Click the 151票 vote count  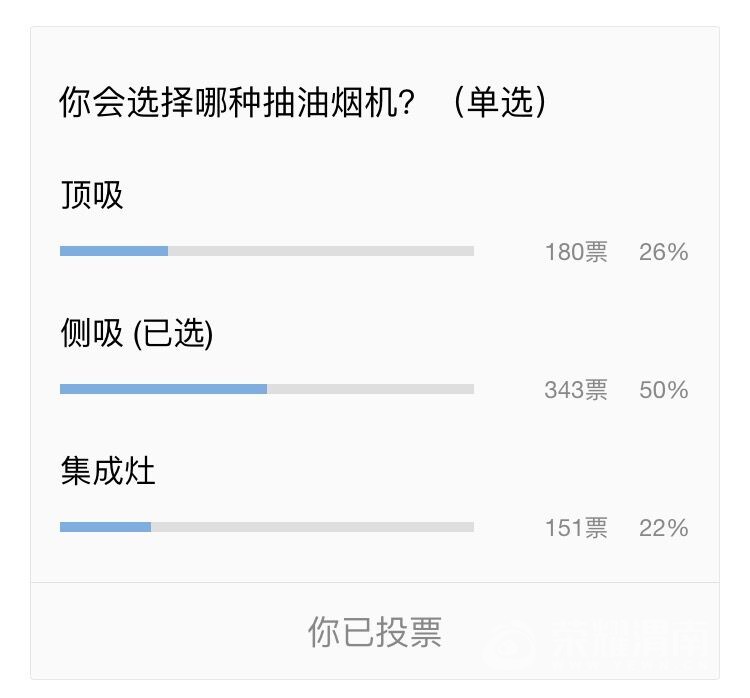[576, 528]
